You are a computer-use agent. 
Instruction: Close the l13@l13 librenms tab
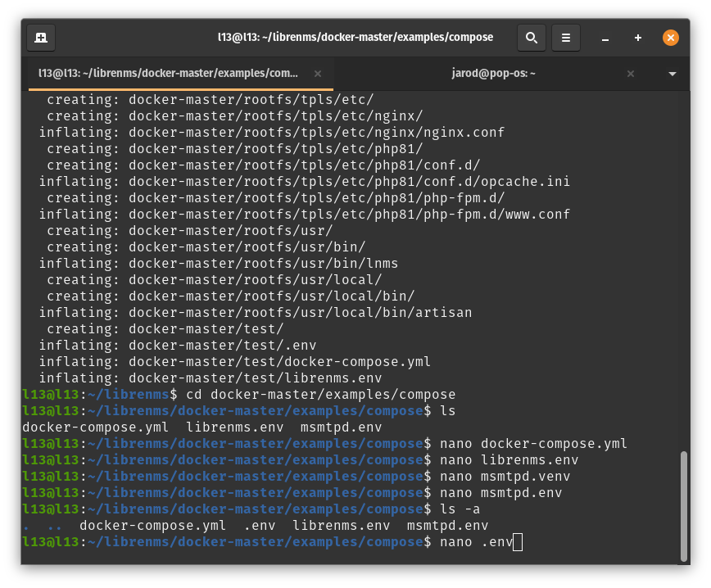pos(318,74)
